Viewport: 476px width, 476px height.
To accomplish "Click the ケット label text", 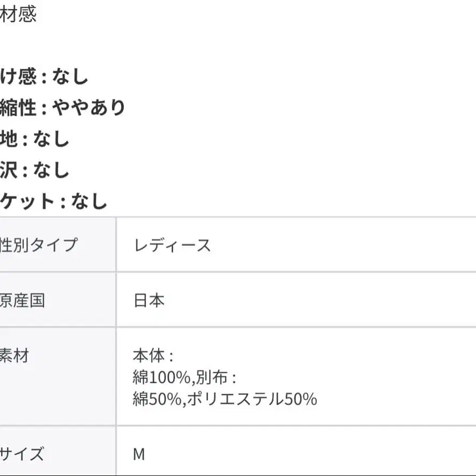I will click(27, 201).
